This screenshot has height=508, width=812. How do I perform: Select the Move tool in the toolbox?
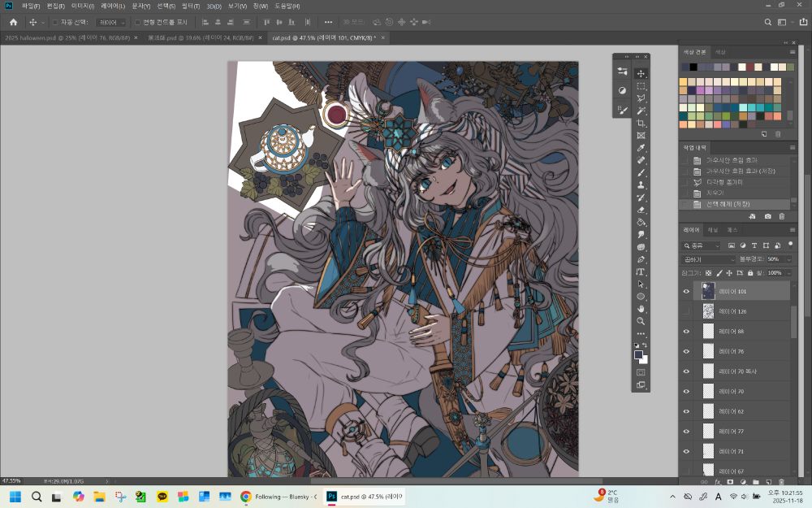(641, 74)
